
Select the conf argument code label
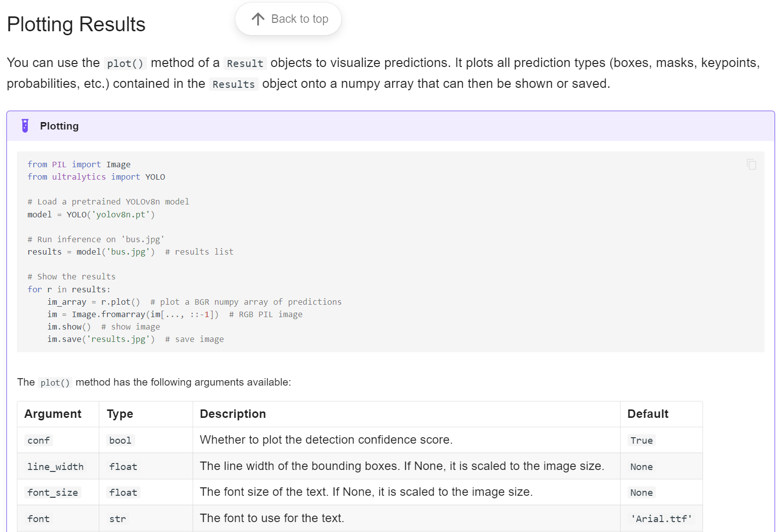pyautogui.click(x=38, y=440)
